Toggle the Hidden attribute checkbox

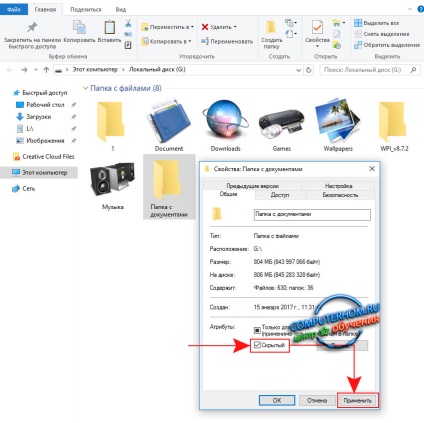click(x=257, y=345)
